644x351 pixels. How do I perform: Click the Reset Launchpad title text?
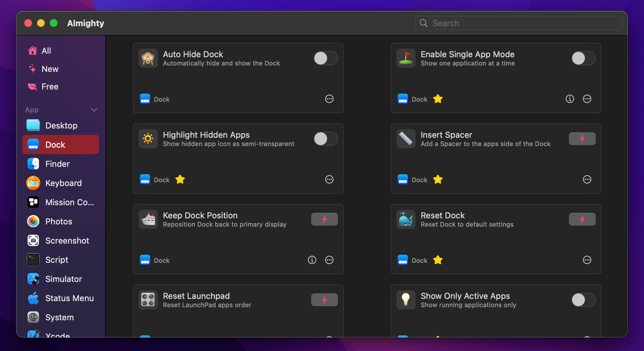tap(196, 296)
